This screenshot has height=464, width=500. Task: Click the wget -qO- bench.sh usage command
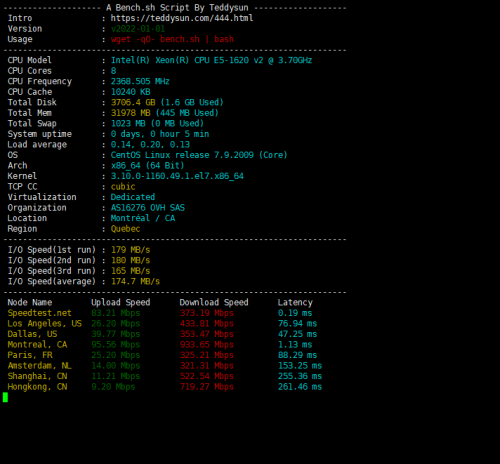(x=172, y=39)
